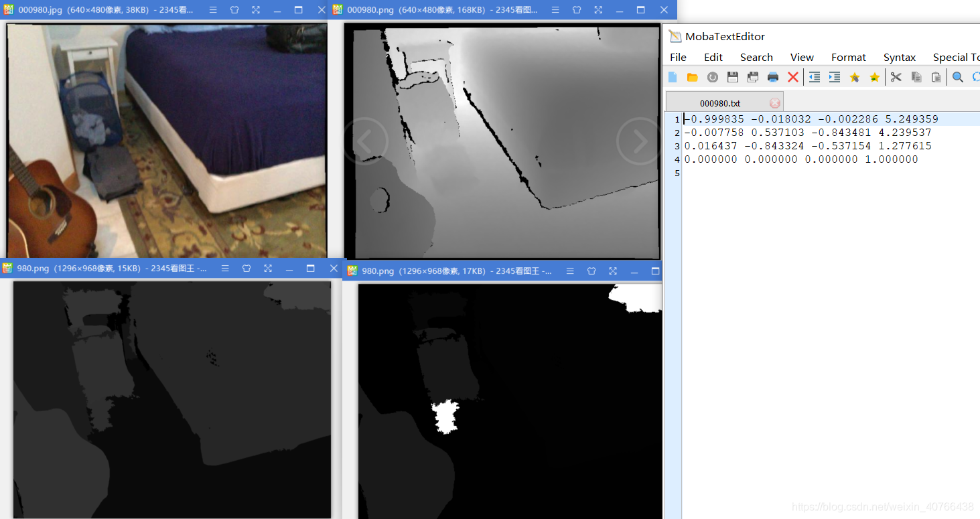The image size is (980, 519).
Task: Click the MobaTextEditor title text
Action: (725, 37)
